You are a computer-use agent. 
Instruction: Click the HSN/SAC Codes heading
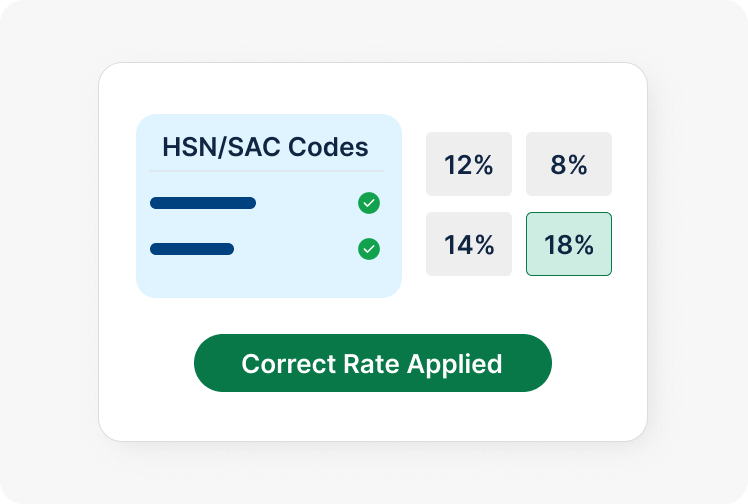[x=265, y=147]
